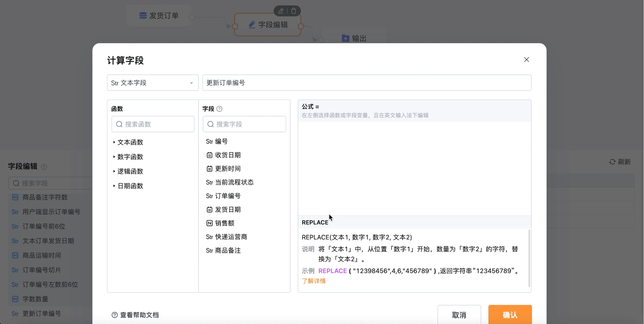Click the edit pencil icon above 字段编辑 node
The height and width of the screenshot is (324, 644).
coord(281,11)
